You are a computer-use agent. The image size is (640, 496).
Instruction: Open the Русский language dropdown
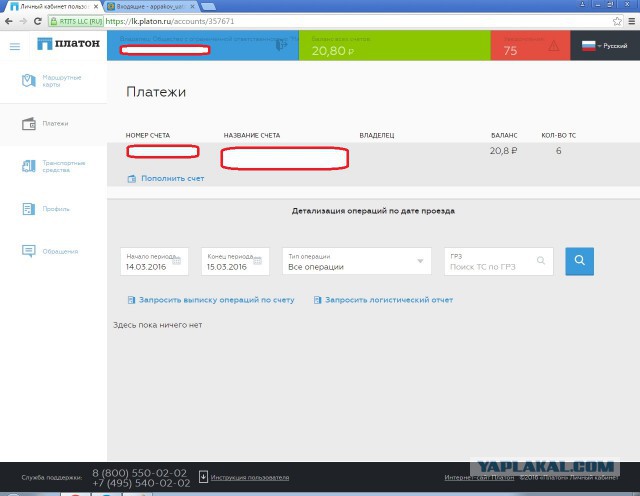[604, 46]
